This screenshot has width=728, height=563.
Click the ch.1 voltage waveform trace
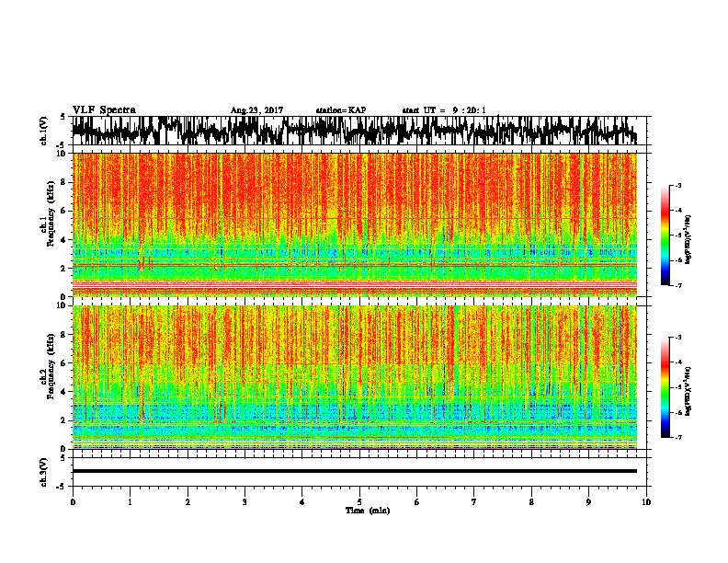click(355, 131)
